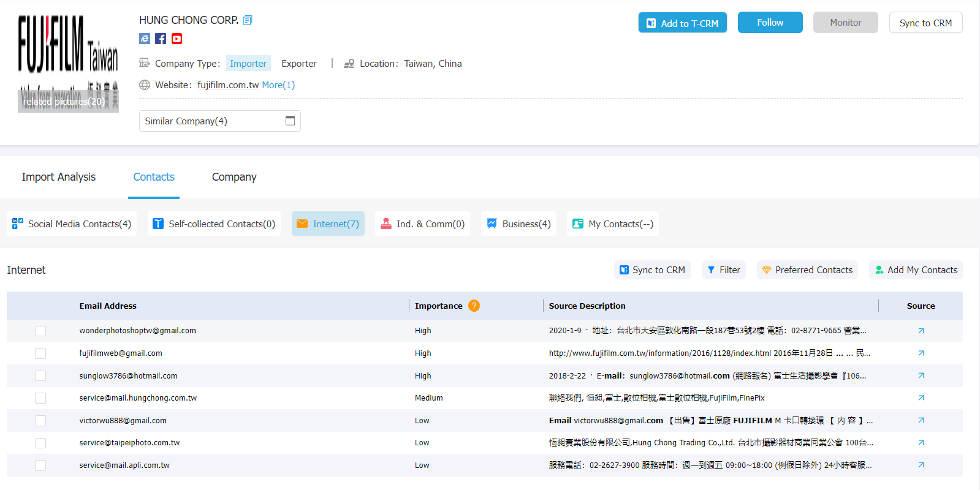Select checkbox for service@mail.hungchong.com.tw
The height and width of the screenshot is (490, 980).
[40, 398]
